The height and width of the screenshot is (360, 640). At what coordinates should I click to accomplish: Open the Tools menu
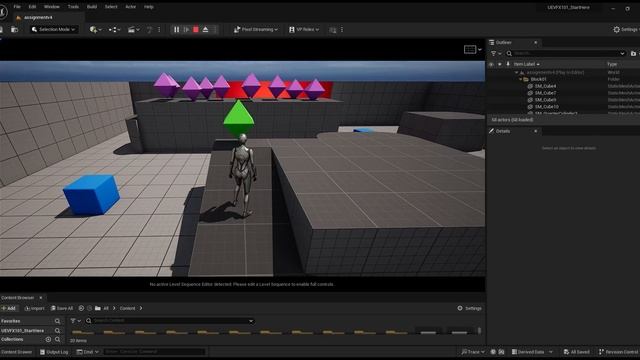[73, 7]
